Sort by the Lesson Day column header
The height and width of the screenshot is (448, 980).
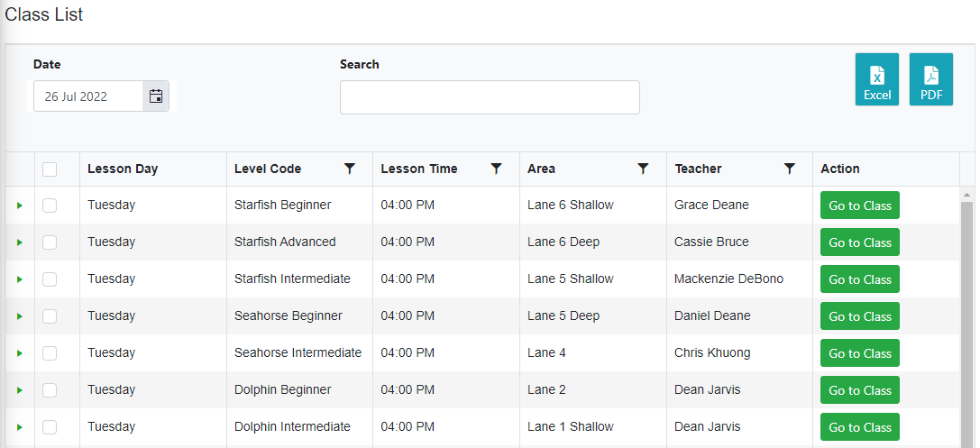pyautogui.click(x=123, y=169)
